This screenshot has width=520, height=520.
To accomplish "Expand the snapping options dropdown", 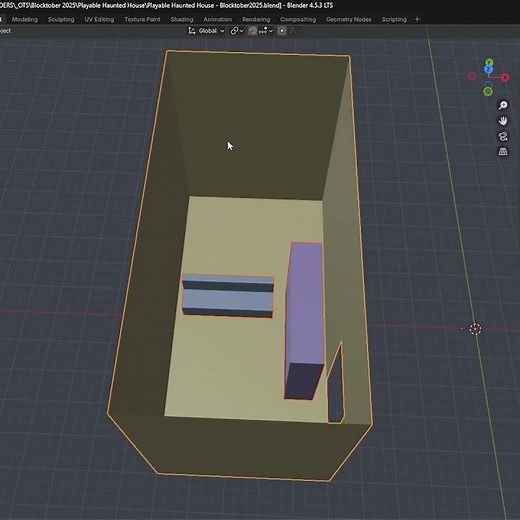I will click(266, 31).
